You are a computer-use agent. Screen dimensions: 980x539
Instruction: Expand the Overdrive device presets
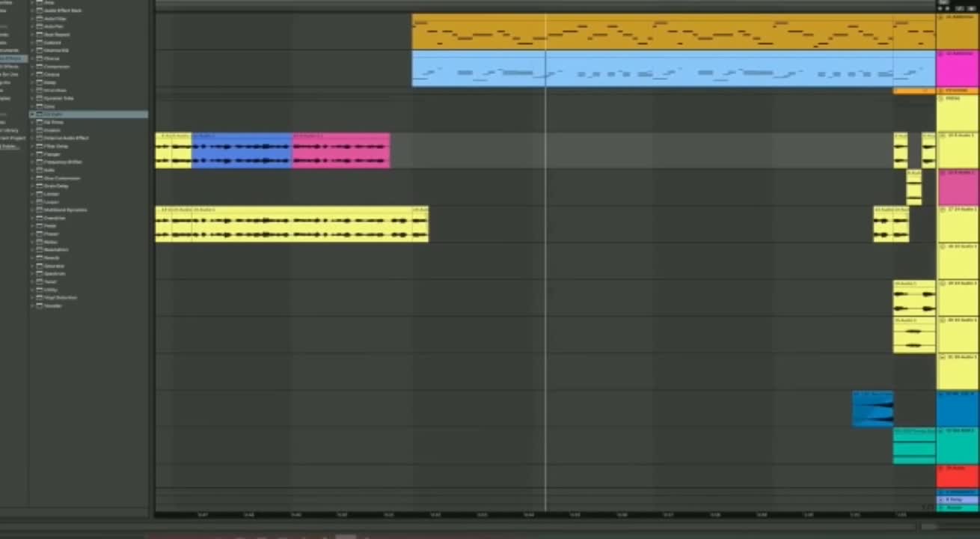tap(32, 218)
